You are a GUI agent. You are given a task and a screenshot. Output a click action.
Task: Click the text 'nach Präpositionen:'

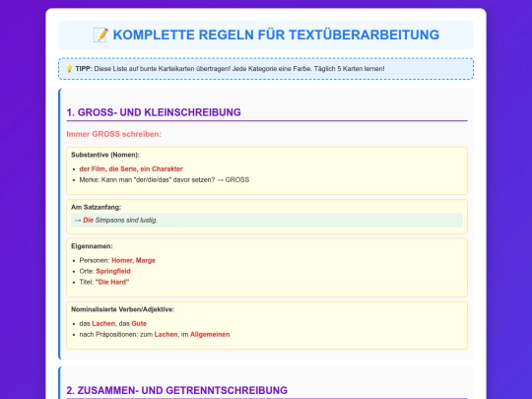(x=109, y=335)
